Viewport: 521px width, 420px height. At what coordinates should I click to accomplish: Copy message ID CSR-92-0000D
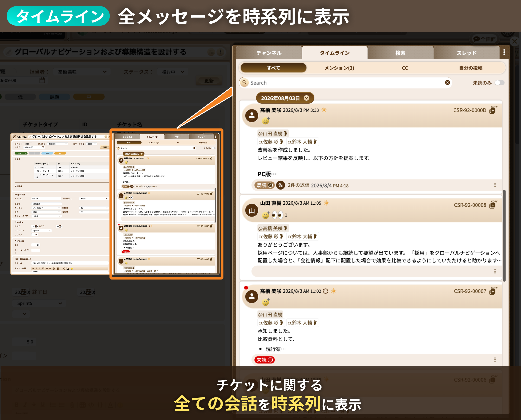[493, 110]
